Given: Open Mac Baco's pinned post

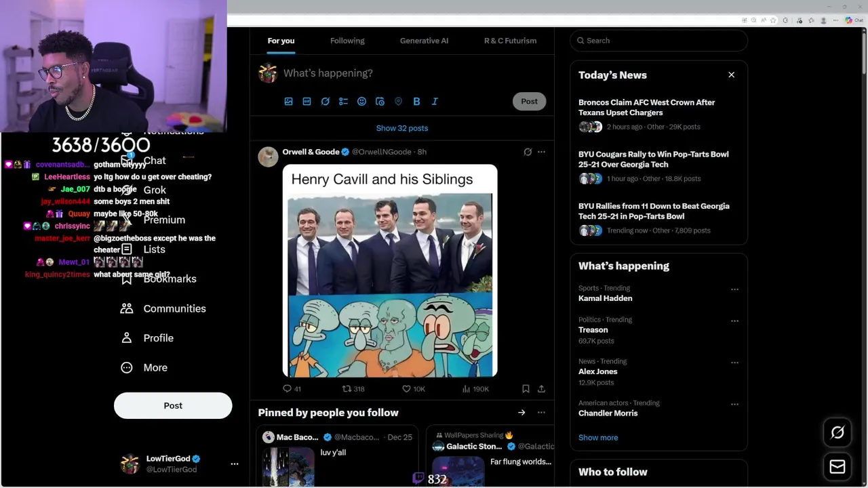Looking at the screenshot, I should [337, 456].
